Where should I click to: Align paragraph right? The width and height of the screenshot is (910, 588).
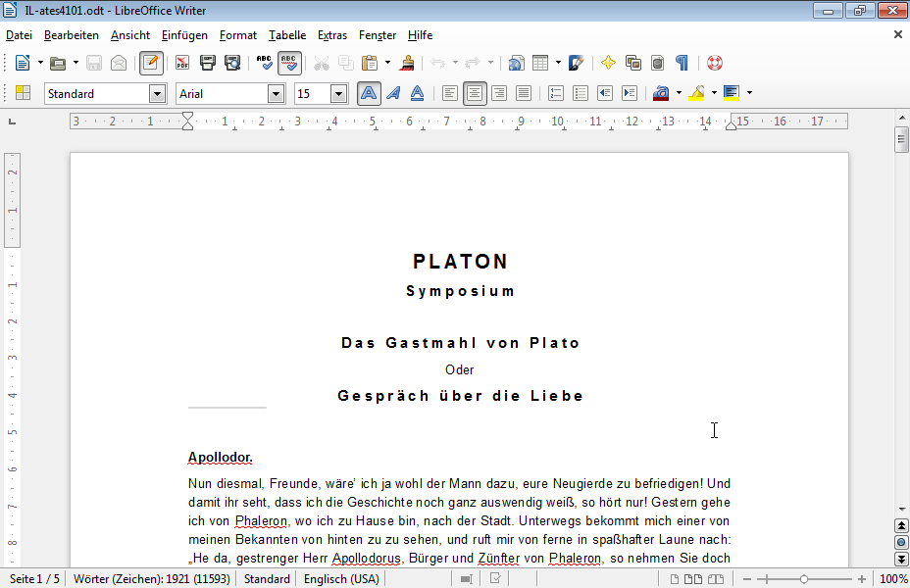coord(499,93)
